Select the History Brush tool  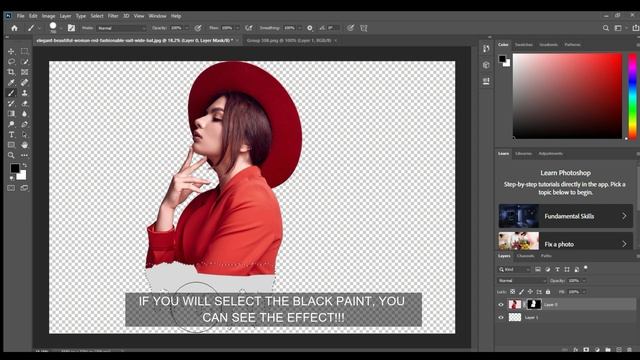11,103
